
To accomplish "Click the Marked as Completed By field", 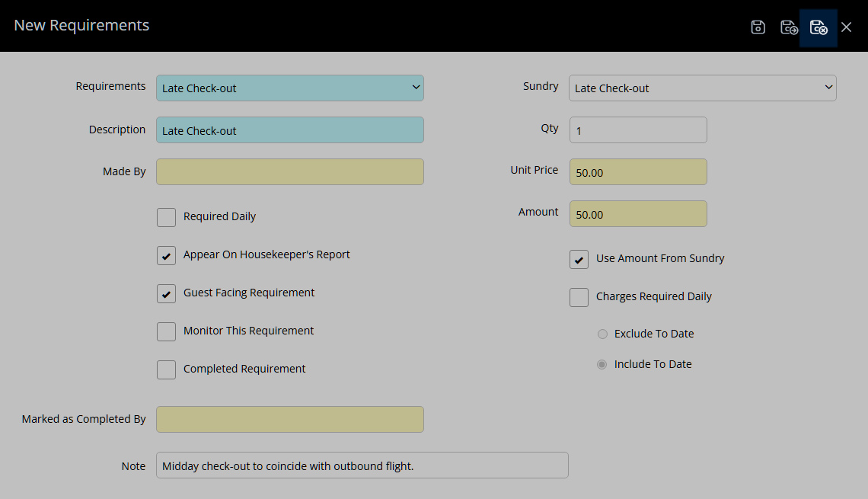I will (x=290, y=419).
